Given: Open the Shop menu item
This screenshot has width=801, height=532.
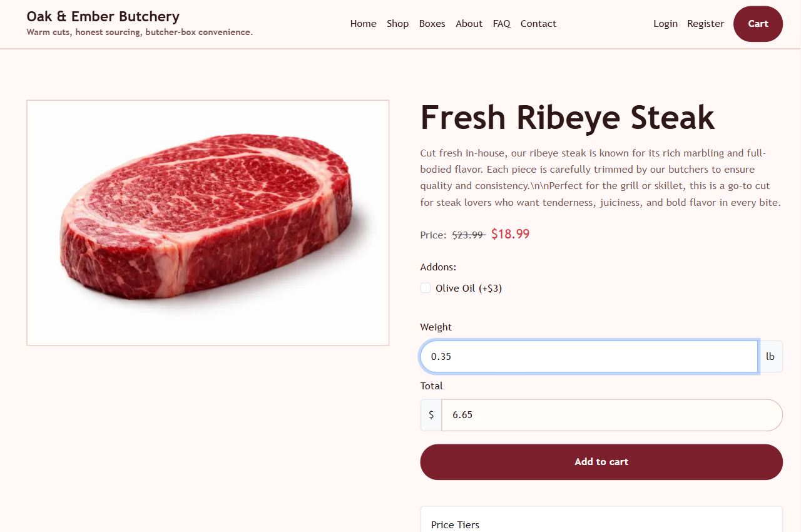Looking at the screenshot, I should (397, 24).
